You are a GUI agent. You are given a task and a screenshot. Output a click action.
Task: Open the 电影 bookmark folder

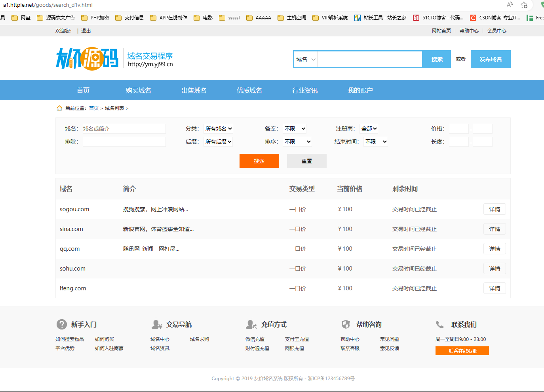203,18
